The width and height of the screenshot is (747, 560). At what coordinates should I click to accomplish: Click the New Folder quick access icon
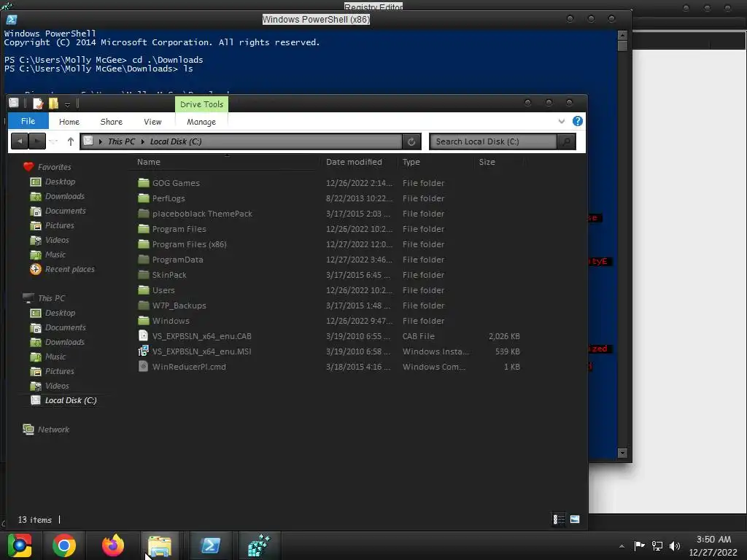coord(53,104)
